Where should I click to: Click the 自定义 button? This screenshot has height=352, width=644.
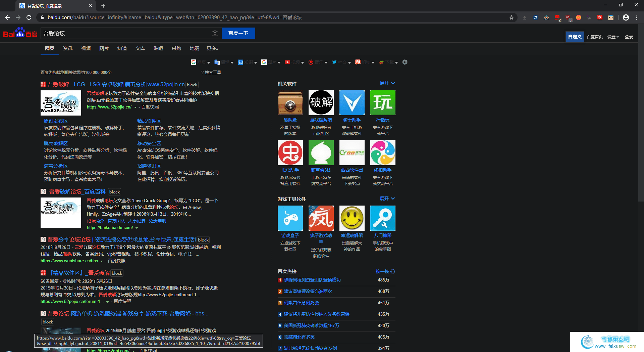tap(575, 37)
